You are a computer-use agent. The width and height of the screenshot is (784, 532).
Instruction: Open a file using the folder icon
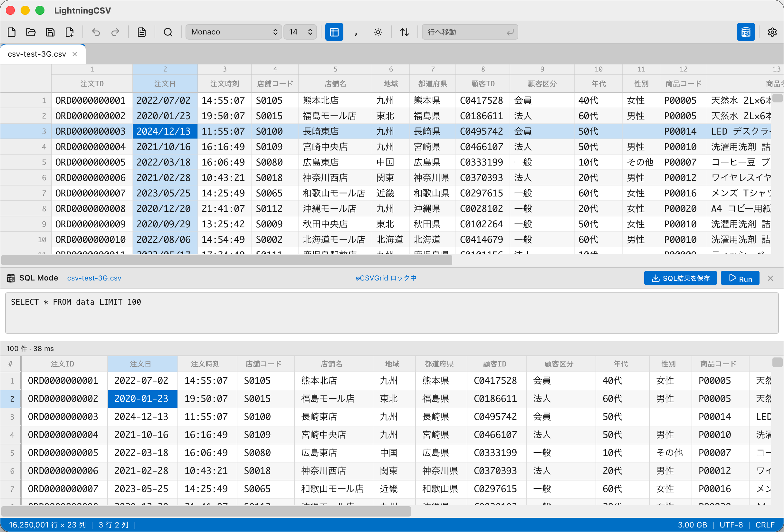(x=31, y=32)
